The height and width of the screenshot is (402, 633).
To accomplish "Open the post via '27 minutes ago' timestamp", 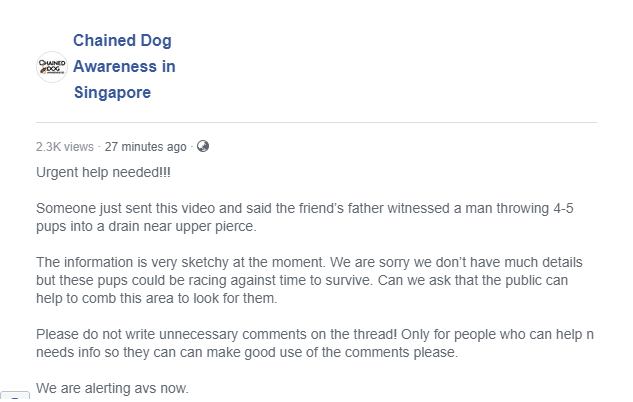I will tap(145, 147).
